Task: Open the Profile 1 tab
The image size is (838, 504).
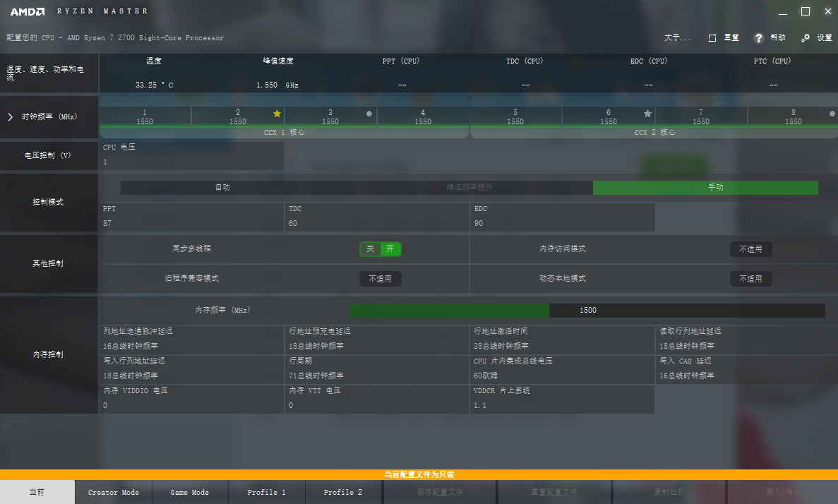Action: (266, 492)
